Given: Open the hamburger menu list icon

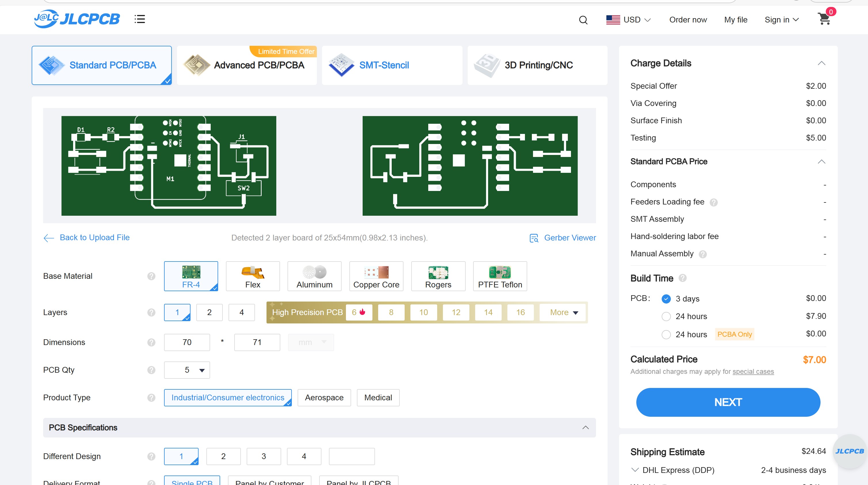Looking at the screenshot, I should tap(140, 19).
